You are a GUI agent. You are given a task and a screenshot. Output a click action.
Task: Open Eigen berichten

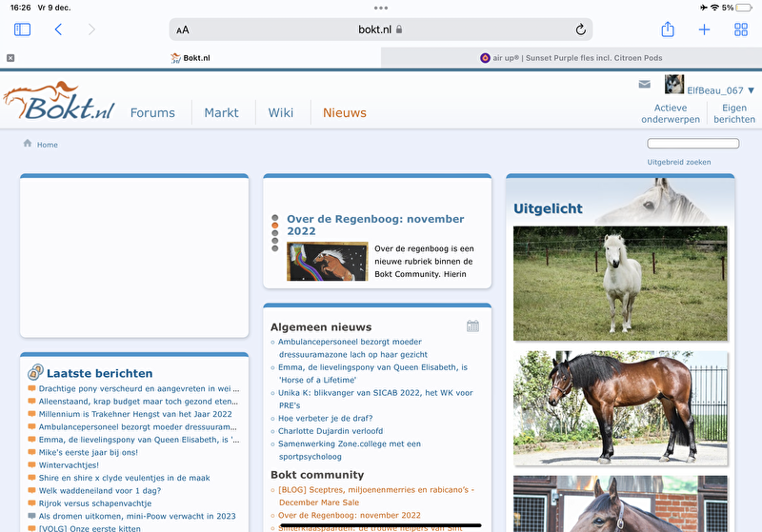pyautogui.click(x=734, y=113)
